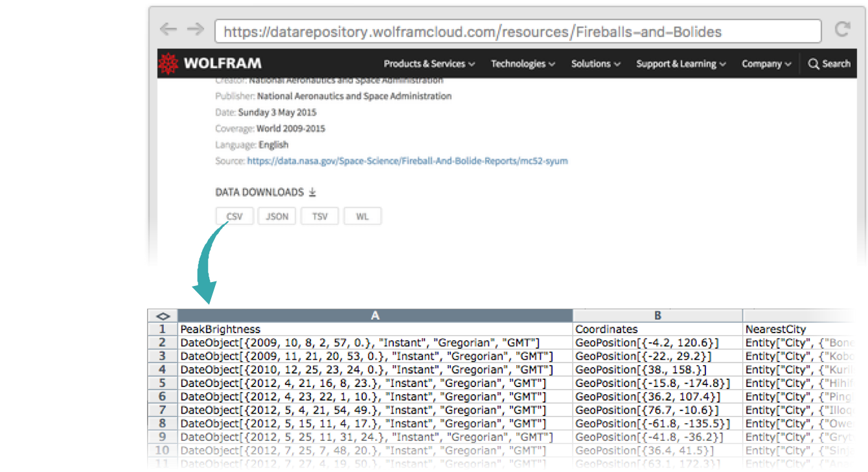Open the Technologies dropdown
This screenshot has width=868, height=472.
pyautogui.click(x=522, y=64)
